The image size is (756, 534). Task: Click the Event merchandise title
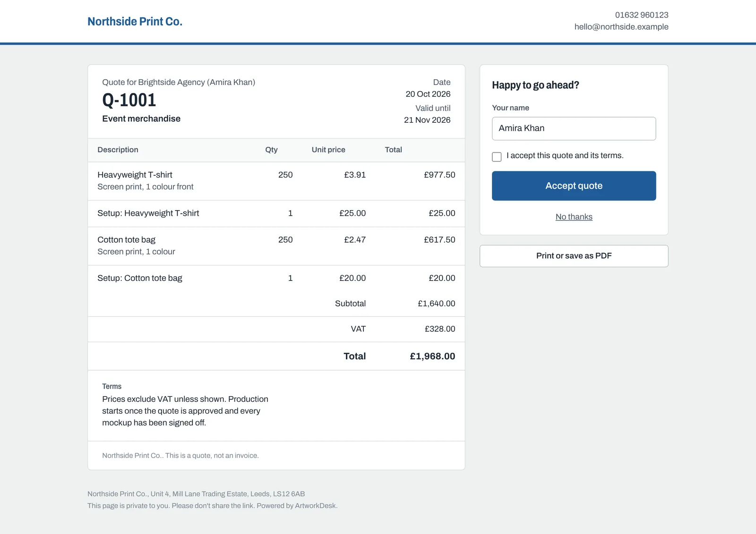[141, 119]
